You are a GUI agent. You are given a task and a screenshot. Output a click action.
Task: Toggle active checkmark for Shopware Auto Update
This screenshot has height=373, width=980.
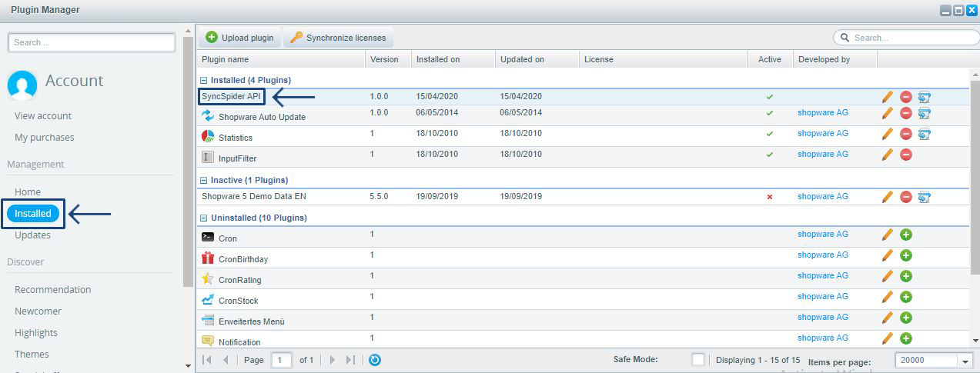[x=769, y=113]
